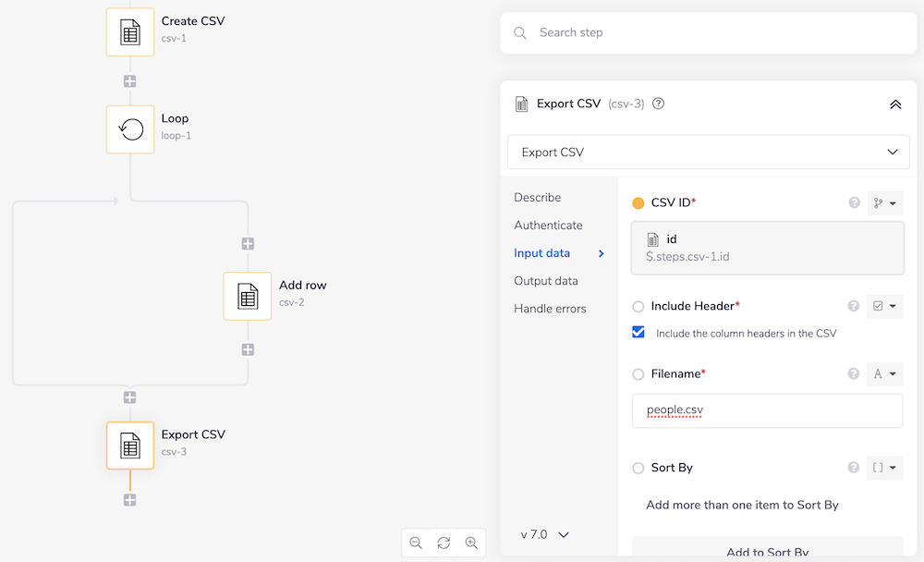Screen dimensions: 924x562
Task: Open the v 7.0 version dropdown
Action: point(545,534)
